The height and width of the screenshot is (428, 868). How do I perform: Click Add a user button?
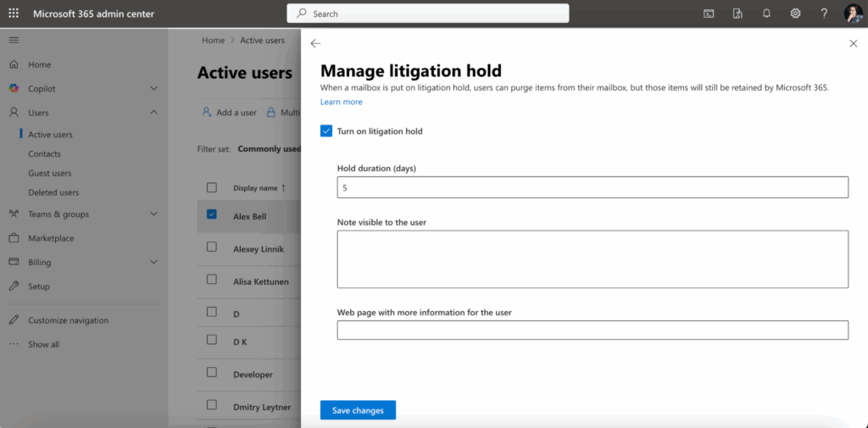(x=229, y=113)
